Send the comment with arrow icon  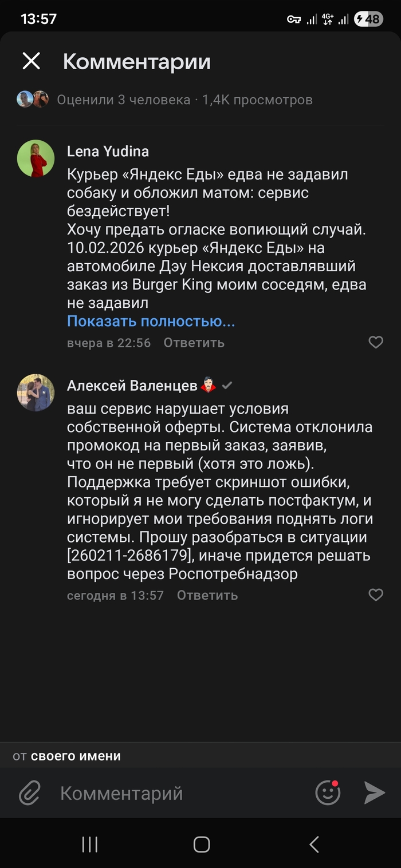[x=374, y=793]
